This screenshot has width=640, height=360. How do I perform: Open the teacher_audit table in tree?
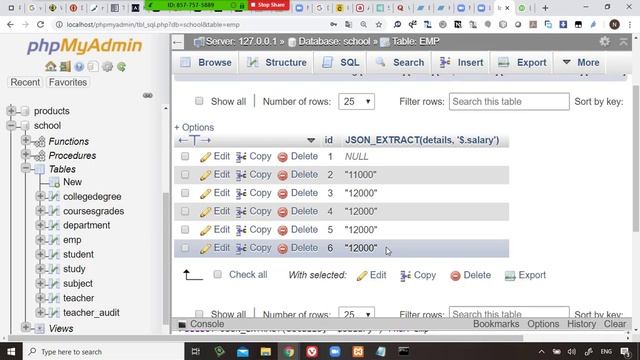[91, 313]
